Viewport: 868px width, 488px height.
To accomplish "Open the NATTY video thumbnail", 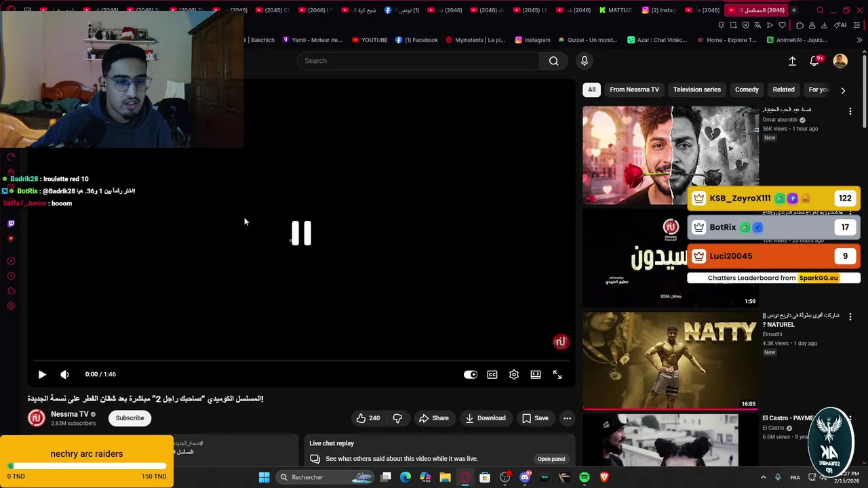I will (x=671, y=361).
